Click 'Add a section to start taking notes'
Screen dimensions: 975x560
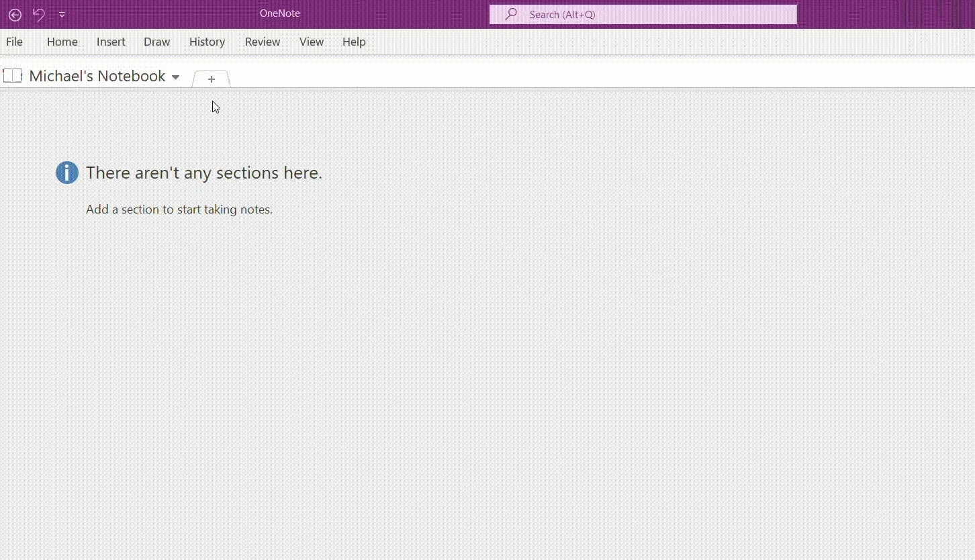click(x=179, y=209)
